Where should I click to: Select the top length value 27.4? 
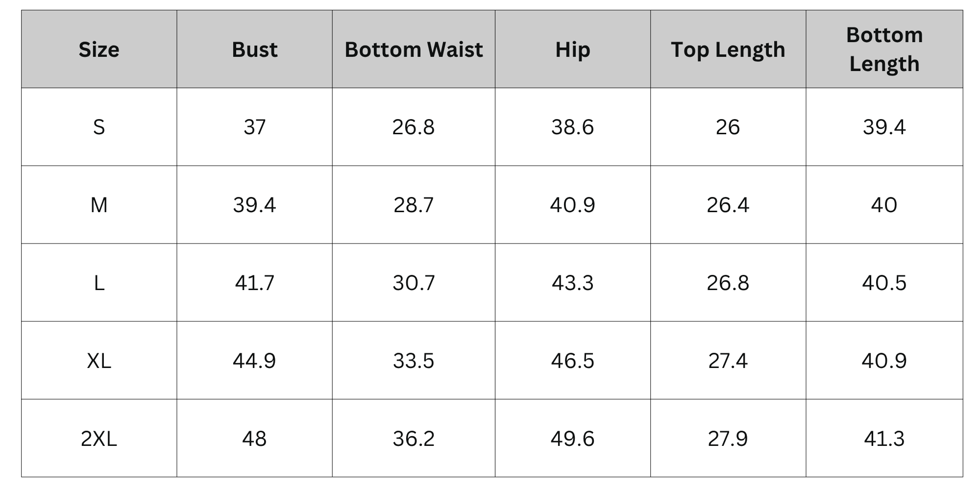[728, 361]
